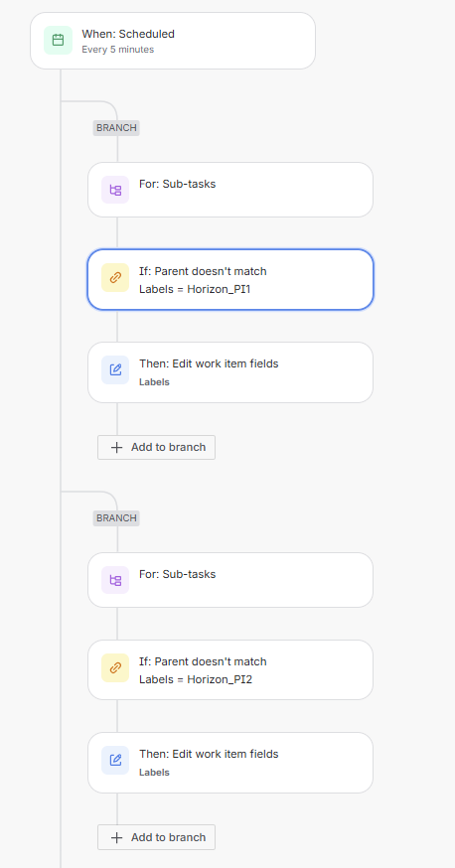Click the first 'Add to branch' button
Image resolution: width=455 pixels, height=868 pixels.
click(157, 447)
